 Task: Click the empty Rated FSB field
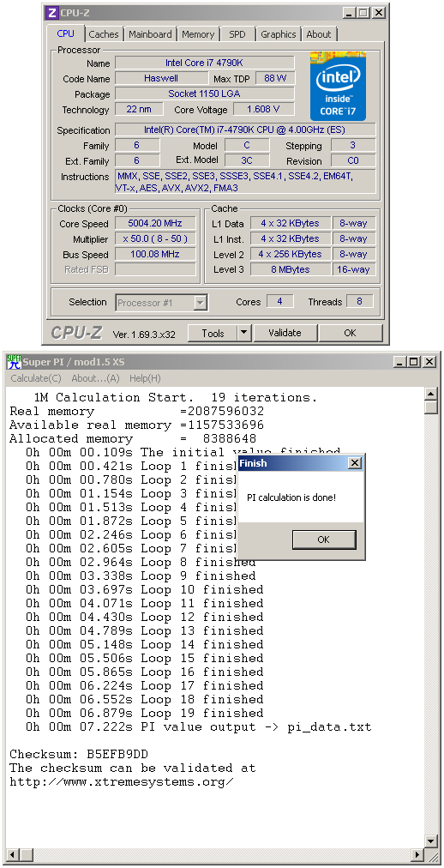tap(155, 269)
